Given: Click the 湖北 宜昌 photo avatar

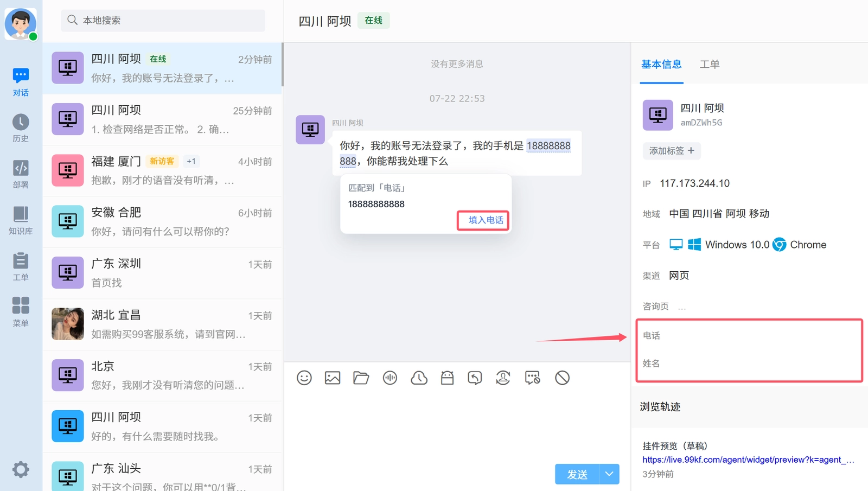Looking at the screenshot, I should (68, 324).
